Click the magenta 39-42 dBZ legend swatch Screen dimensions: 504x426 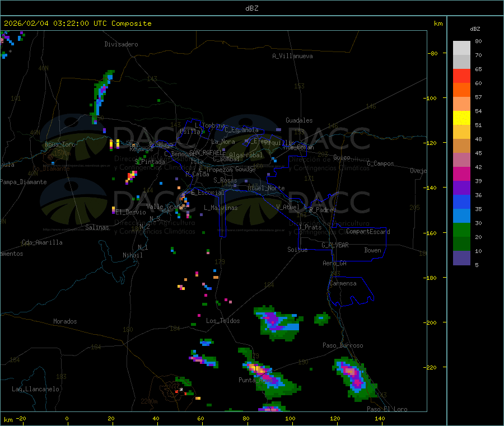point(461,174)
